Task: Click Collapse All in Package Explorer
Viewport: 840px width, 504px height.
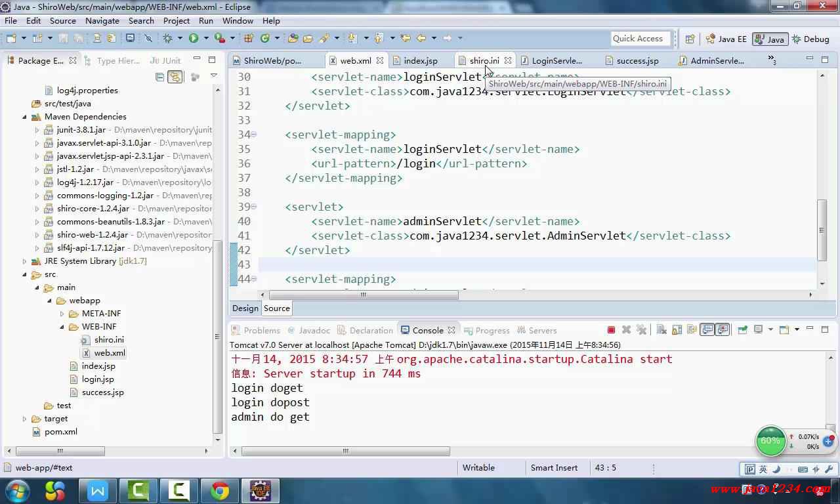Action: [159, 77]
